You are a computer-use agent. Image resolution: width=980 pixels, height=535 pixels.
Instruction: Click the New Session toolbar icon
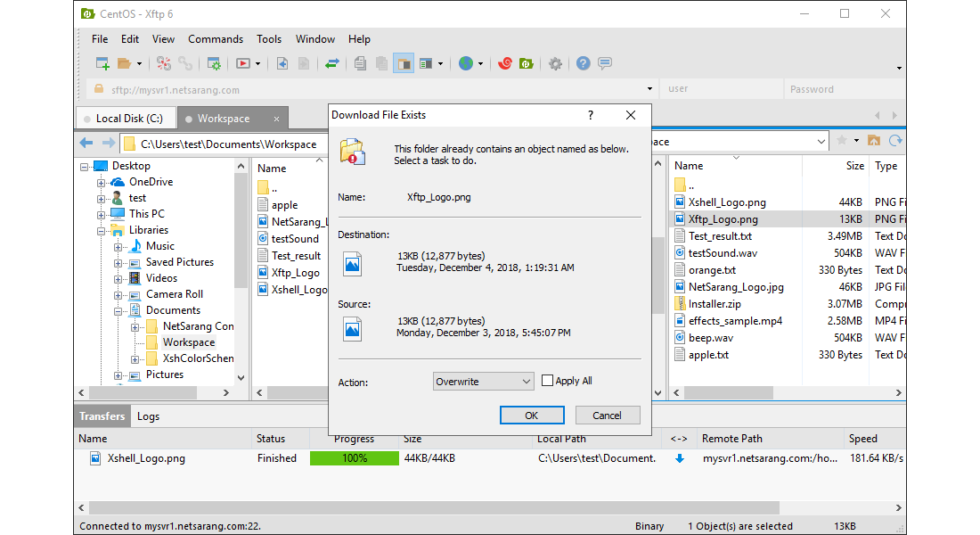(102, 64)
